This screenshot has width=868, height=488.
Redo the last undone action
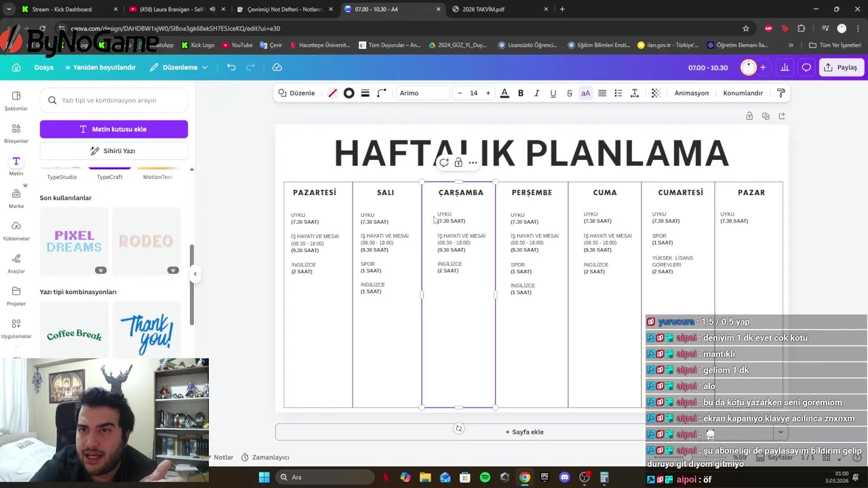pyautogui.click(x=250, y=67)
